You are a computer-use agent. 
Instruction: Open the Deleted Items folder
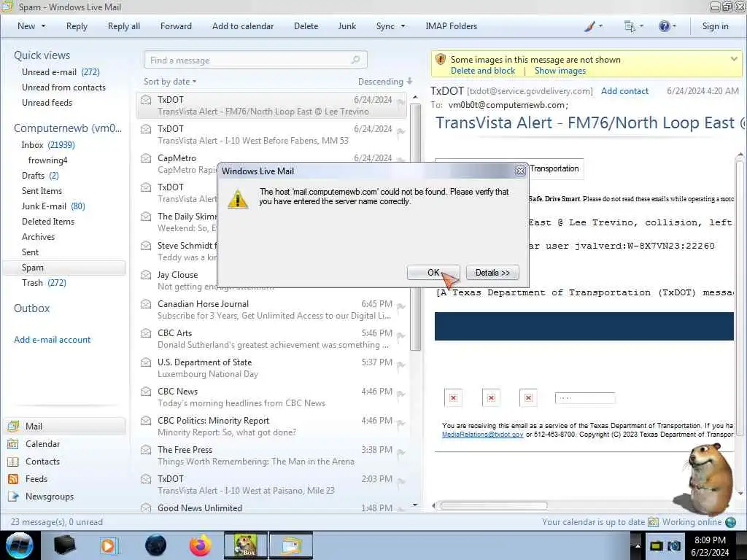[48, 221]
